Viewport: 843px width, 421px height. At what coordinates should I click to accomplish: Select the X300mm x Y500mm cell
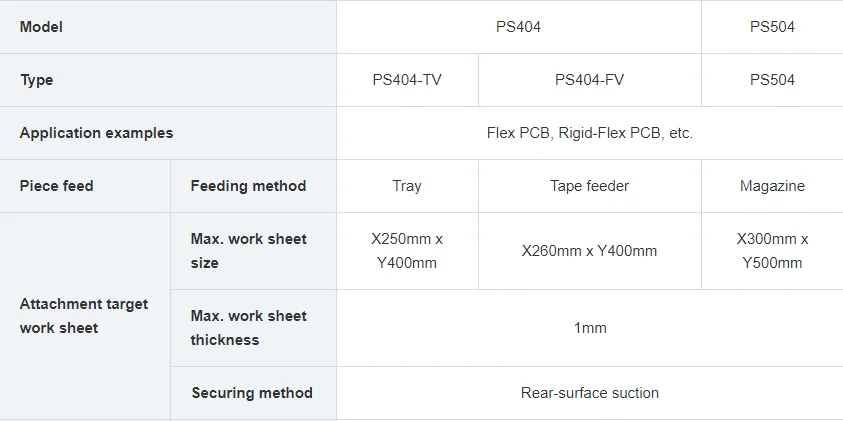pyautogui.click(x=773, y=251)
